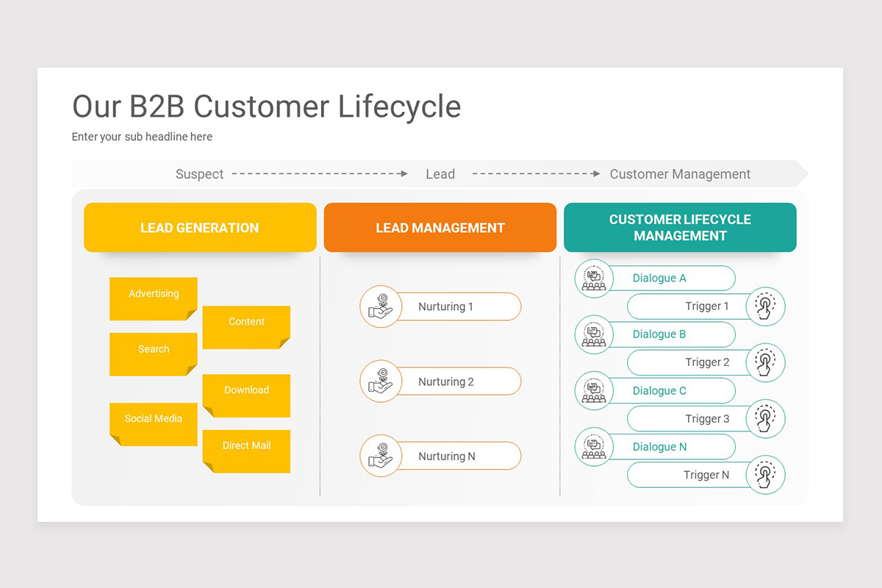The height and width of the screenshot is (588, 882).
Task: Click the finger tap icon for Trigger N
Action: [765, 475]
